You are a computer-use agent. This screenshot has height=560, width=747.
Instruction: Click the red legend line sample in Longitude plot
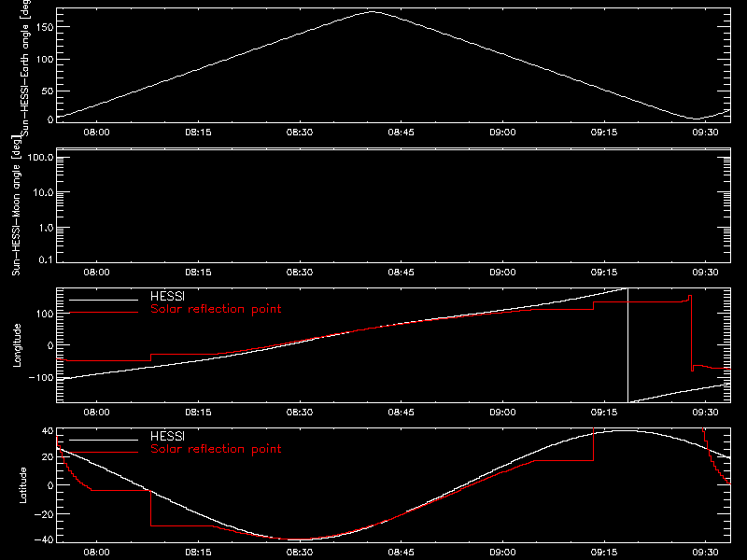104,313
